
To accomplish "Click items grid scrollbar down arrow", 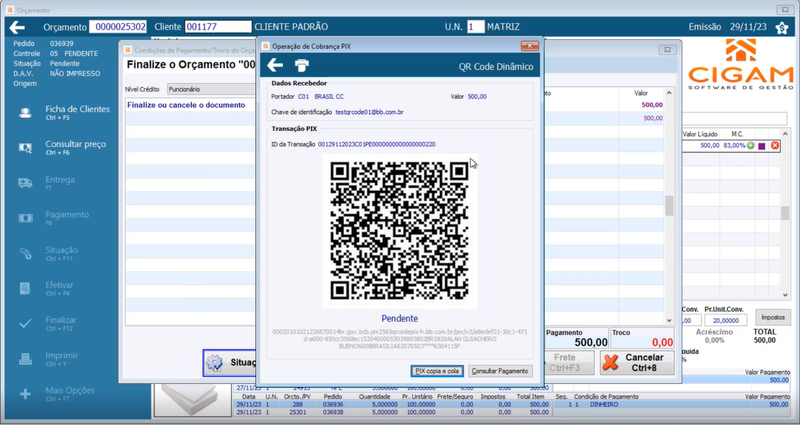I will (785, 295).
